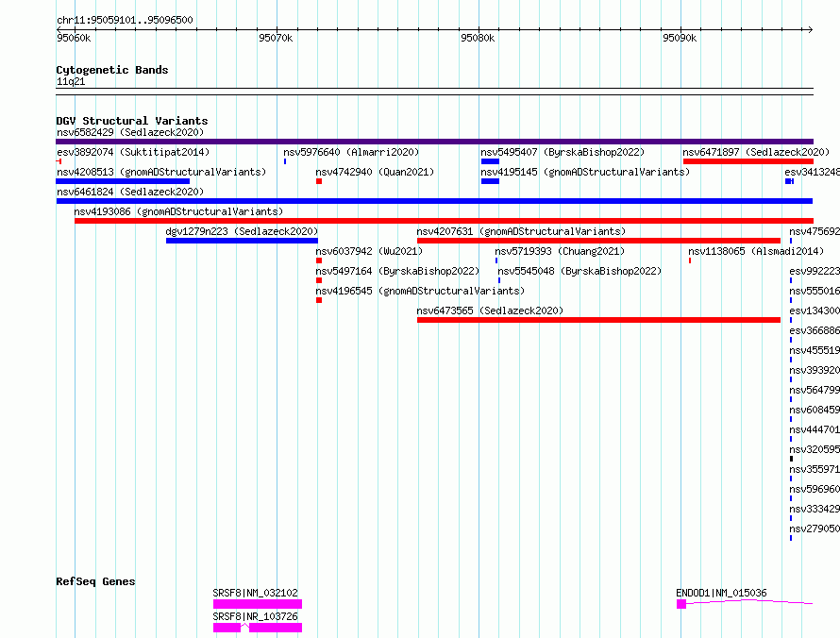The height and width of the screenshot is (638, 840).
Task: Open nsv4196545 (gnomADStructuralVariants) label
Action: click(420, 291)
